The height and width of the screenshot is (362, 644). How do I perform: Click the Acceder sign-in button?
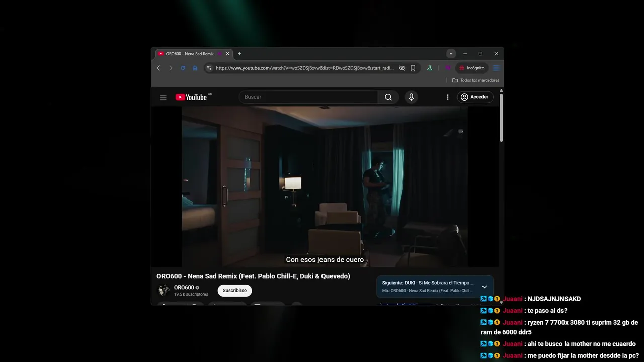point(475,97)
